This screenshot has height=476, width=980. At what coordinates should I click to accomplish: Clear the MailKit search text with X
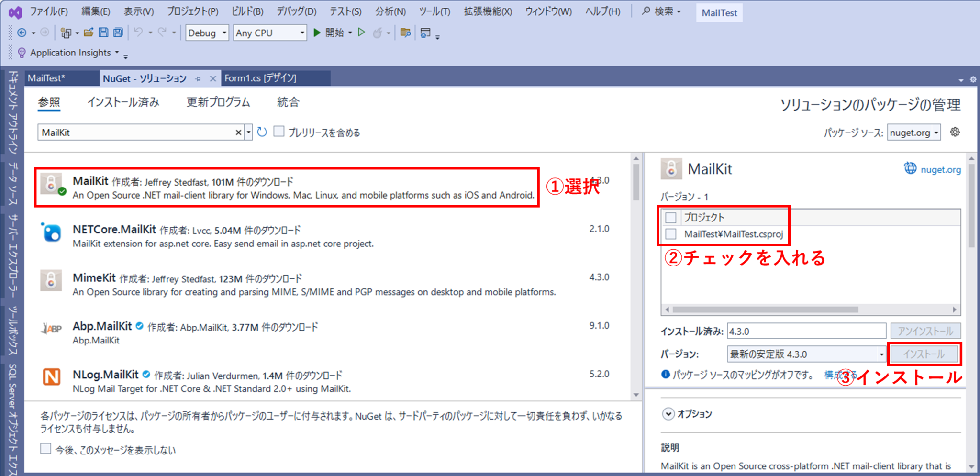[238, 133]
